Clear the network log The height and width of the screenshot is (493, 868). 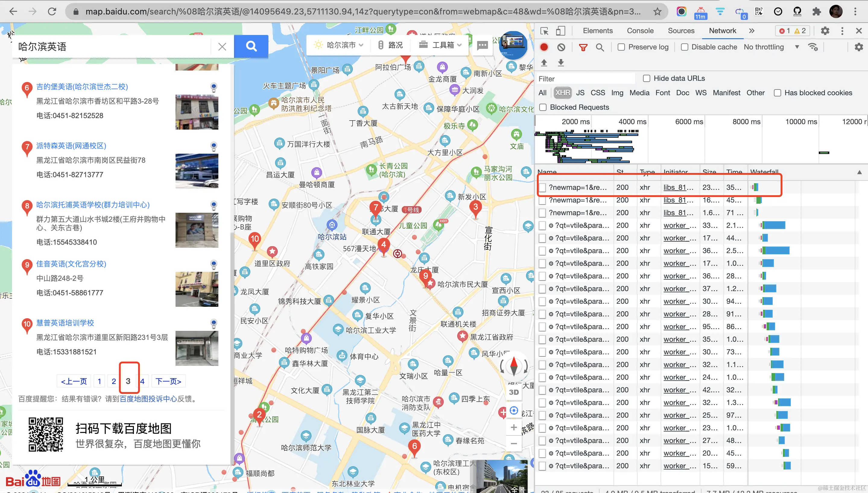[561, 47]
